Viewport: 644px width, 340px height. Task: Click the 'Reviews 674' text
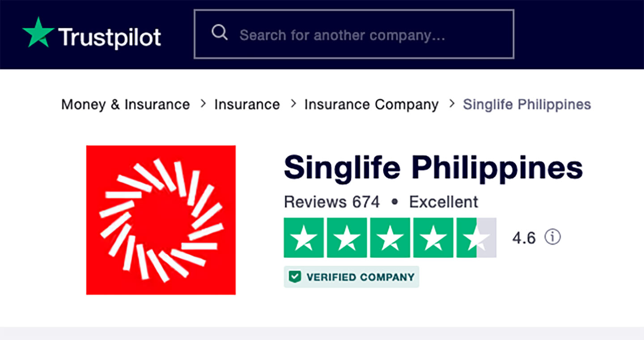[331, 202]
